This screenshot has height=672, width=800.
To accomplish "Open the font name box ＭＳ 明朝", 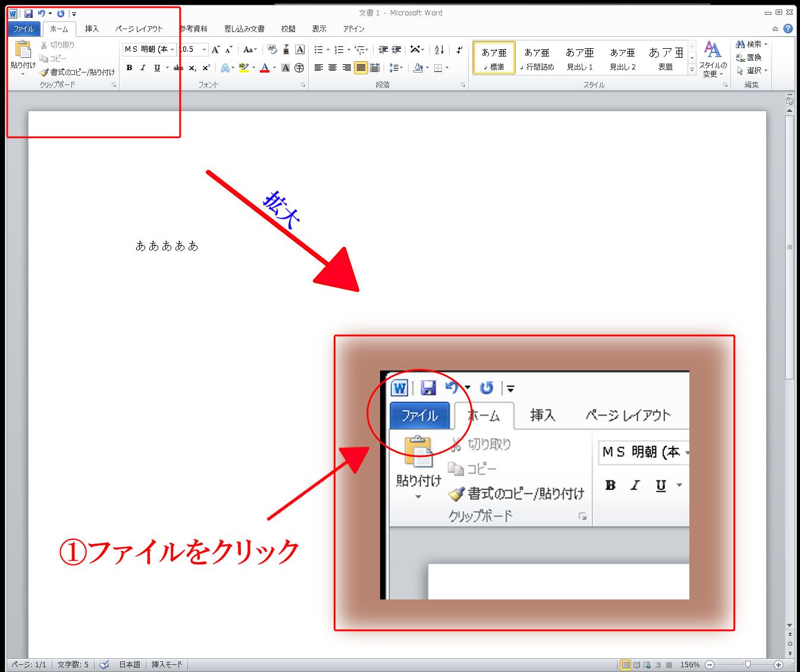I will click(150, 49).
